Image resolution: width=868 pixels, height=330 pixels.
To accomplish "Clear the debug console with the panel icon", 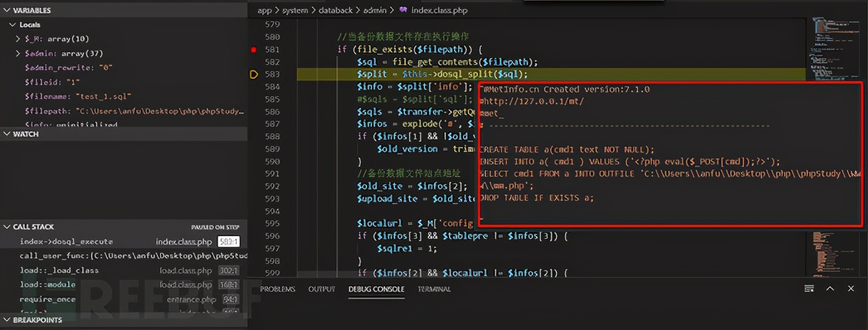I will (x=809, y=289).
